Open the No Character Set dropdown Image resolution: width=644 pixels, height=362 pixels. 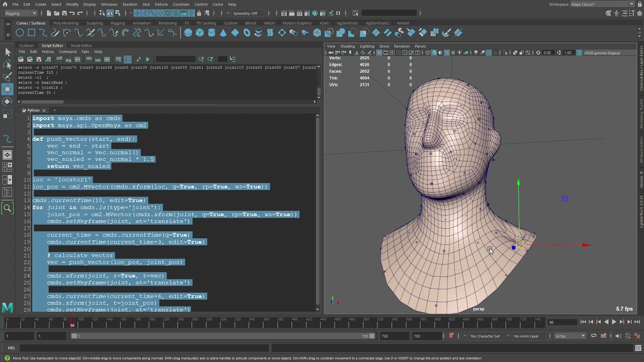click(485, 336)
